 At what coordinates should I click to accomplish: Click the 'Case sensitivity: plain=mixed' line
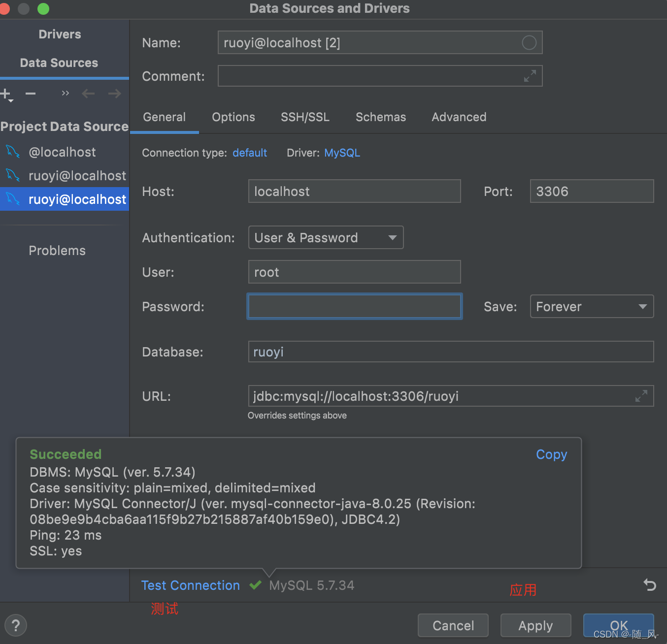[172, 488]
